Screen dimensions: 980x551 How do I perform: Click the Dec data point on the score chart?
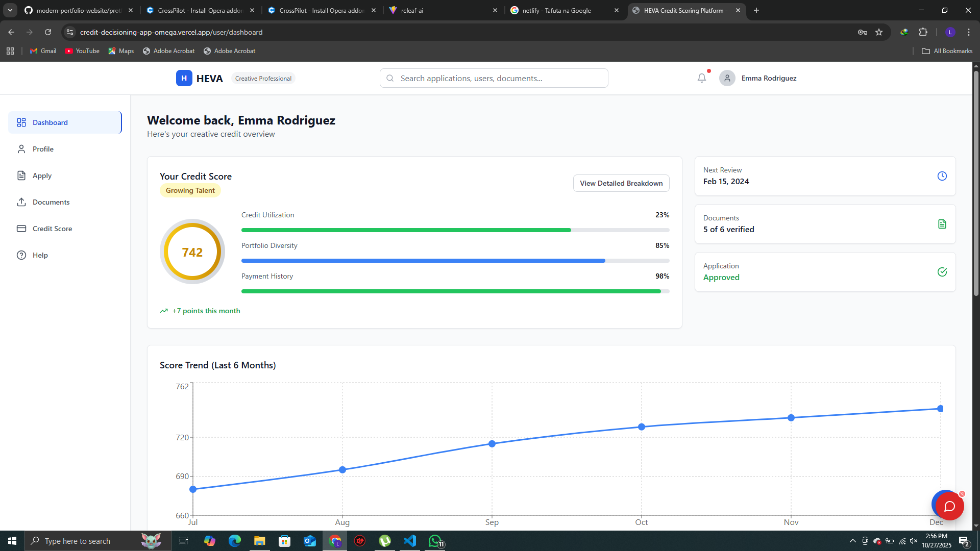940,409
